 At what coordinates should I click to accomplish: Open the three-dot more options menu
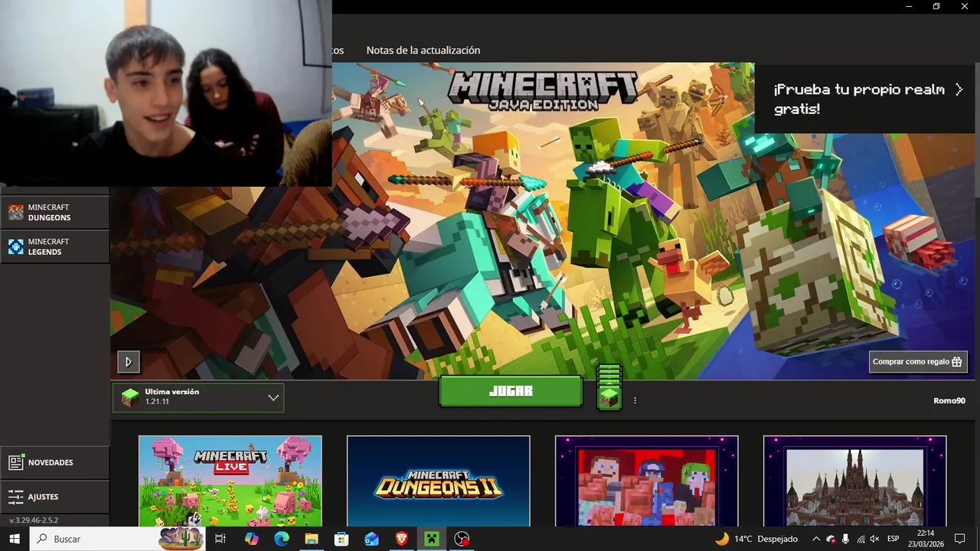click(x=635, y=400)
